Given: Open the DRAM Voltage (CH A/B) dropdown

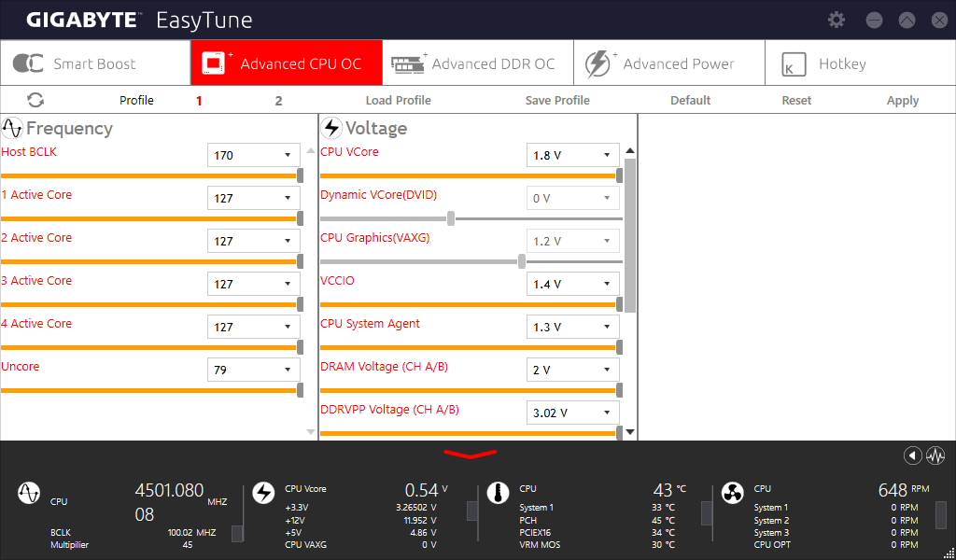Looking at the screenshot, I should pos(573,370).
